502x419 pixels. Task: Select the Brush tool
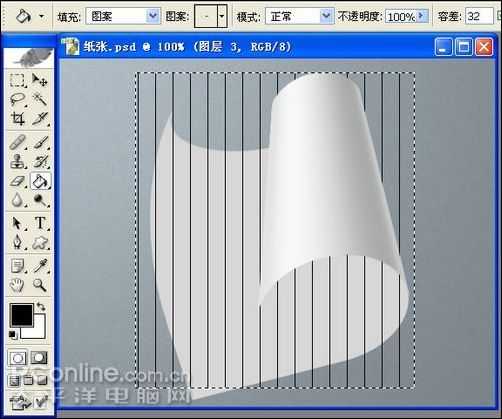(x=40, y=142)
